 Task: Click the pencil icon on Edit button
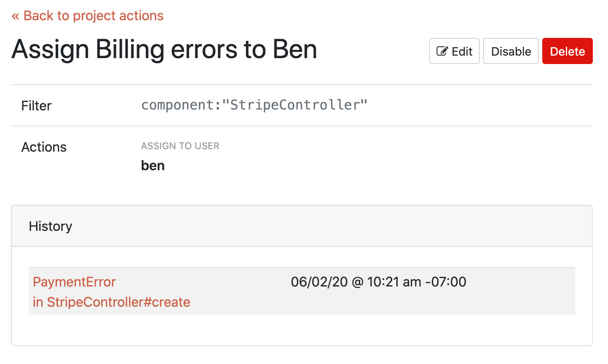442,51
